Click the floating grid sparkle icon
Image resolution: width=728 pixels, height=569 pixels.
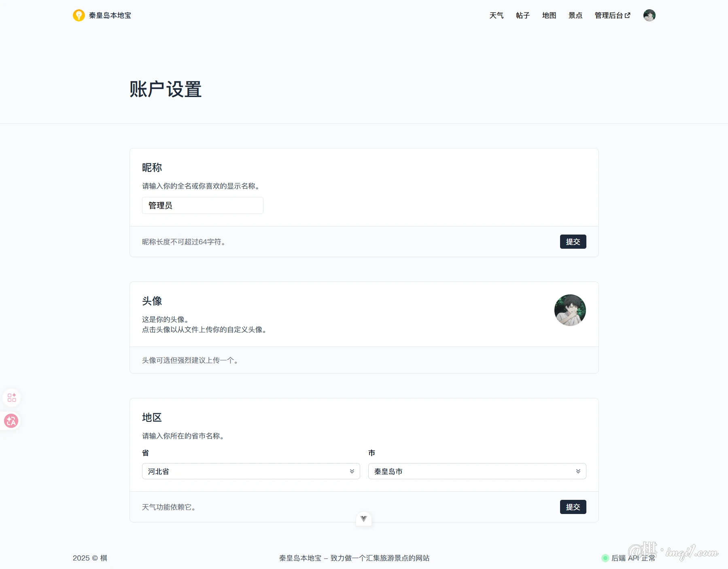tap(12, 398)
